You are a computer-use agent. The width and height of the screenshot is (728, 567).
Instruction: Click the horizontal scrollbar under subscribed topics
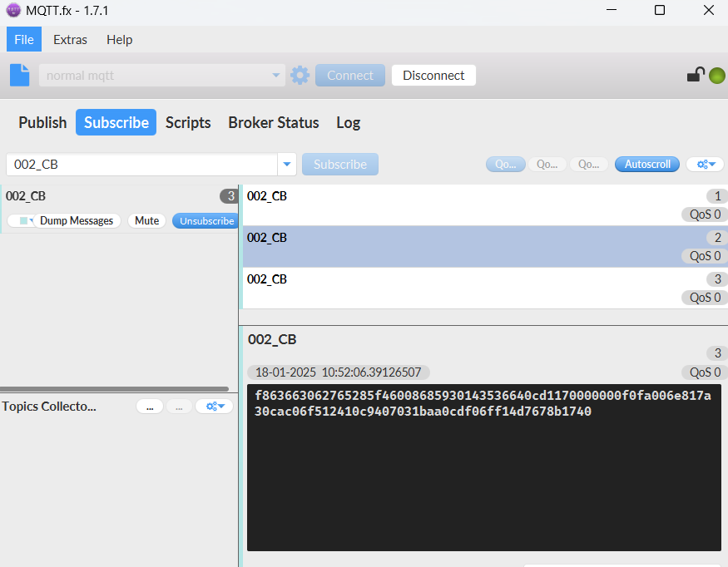click(x=114, y=389)
